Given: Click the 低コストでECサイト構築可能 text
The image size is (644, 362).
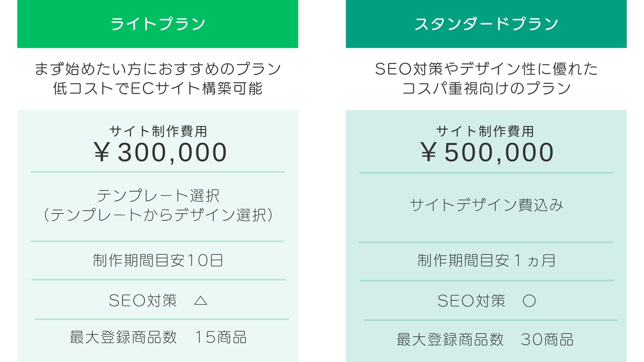Looking at the screenshot, I should click(x=158, y=88).
